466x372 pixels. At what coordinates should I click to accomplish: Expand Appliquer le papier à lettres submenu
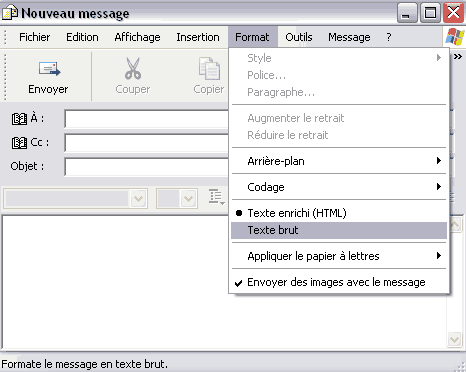[x=339, y=256]
